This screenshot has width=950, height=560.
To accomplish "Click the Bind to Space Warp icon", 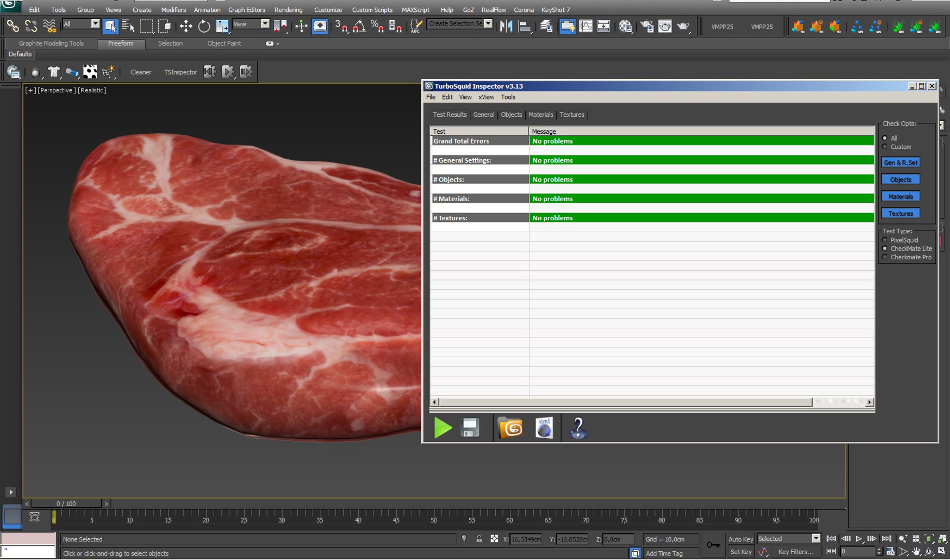I will [x=49, y=25].
